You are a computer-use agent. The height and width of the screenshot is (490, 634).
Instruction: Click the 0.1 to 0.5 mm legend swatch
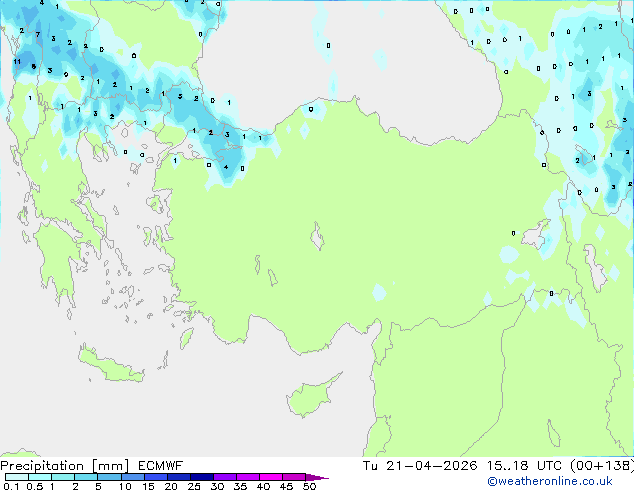pyautogui.click(x=17, y=477)
